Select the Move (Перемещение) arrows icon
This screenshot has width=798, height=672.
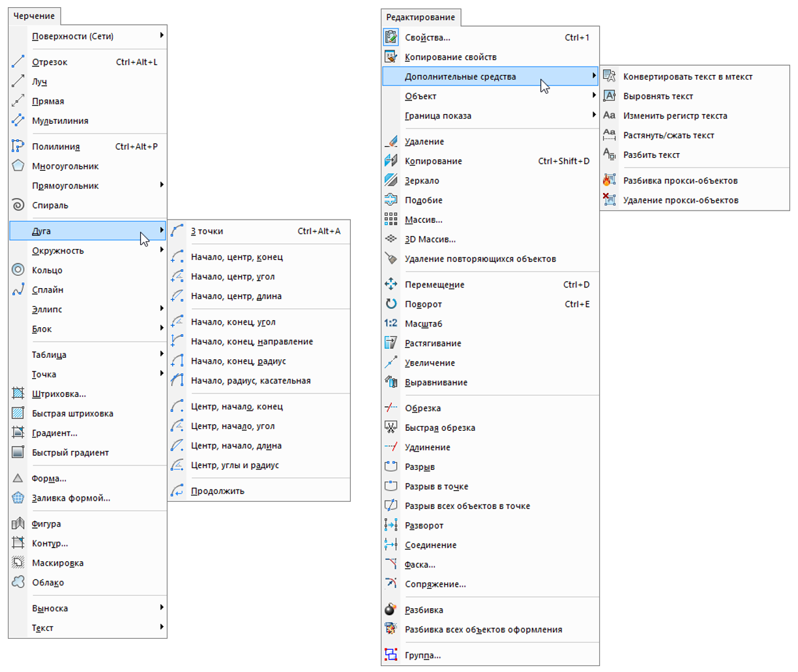tap(391, 284)
